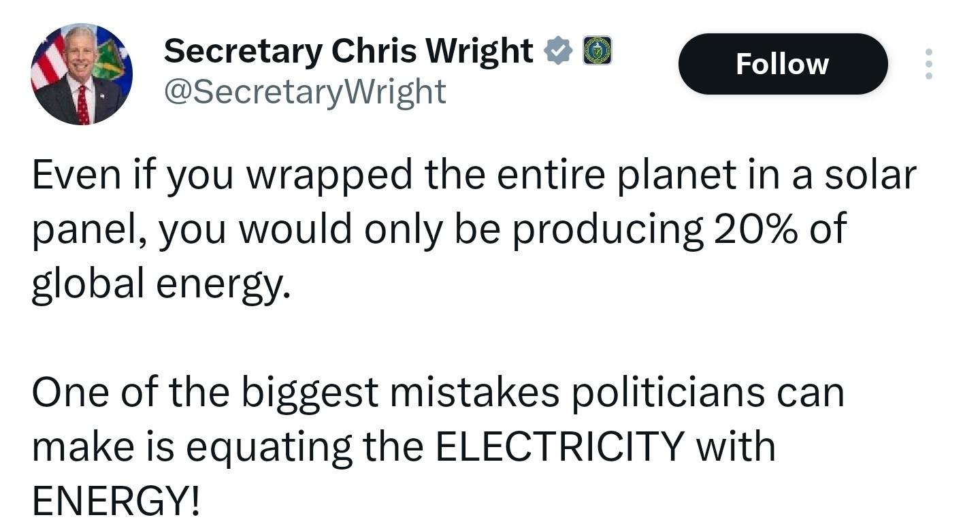Click the word "producing" in the tweet
The height and width of the screenshot is (526, 980).
(608, 229)
